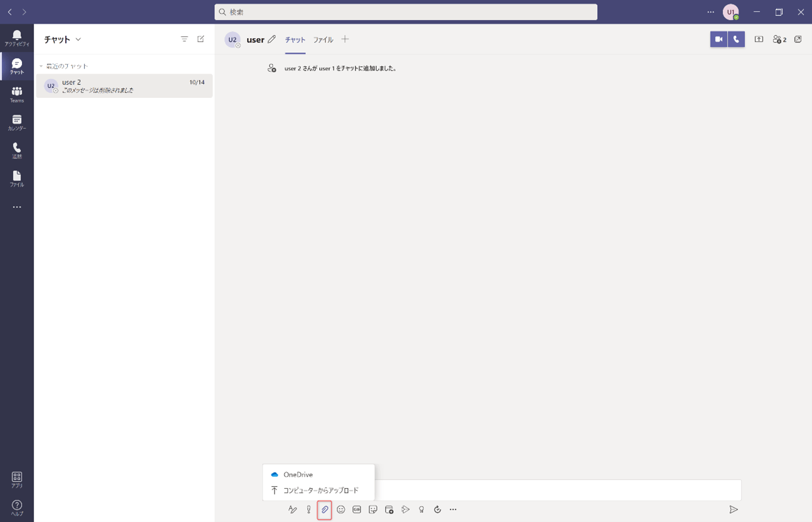Start a video call
The width and height of the screenshot is (812, 522).
(x=719, y=39)
